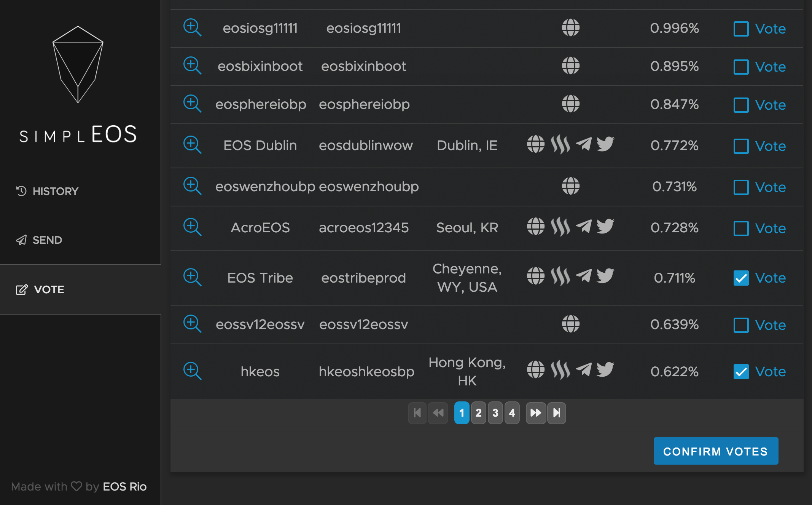Open details magnifier for EOS Dublin
812x505 pixels.
click(192, 145)
